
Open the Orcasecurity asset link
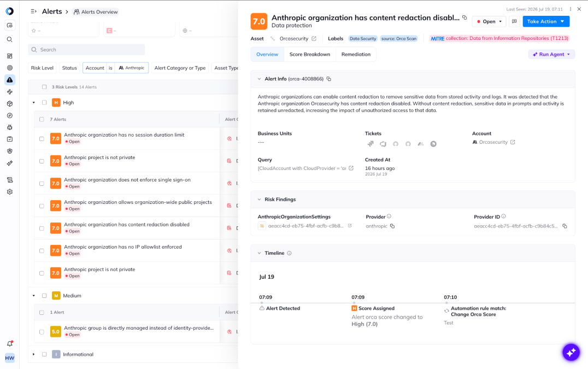point(298,39)
